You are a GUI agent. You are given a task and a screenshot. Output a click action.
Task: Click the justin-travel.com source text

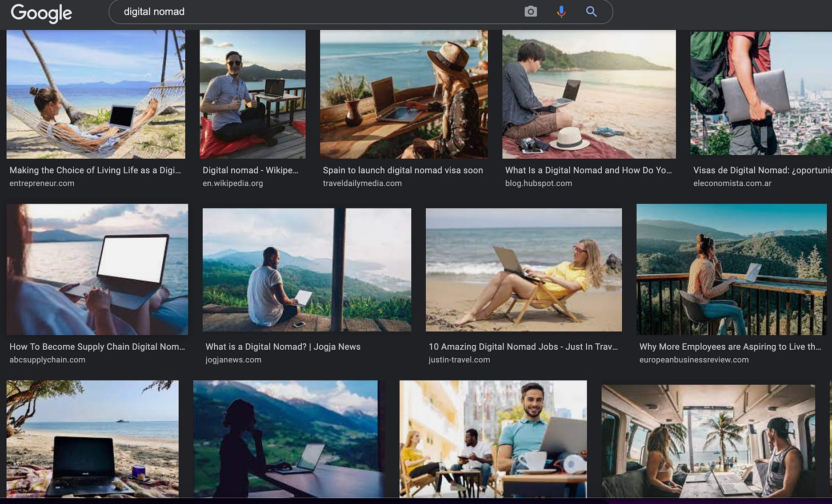[x=459, y=360]
